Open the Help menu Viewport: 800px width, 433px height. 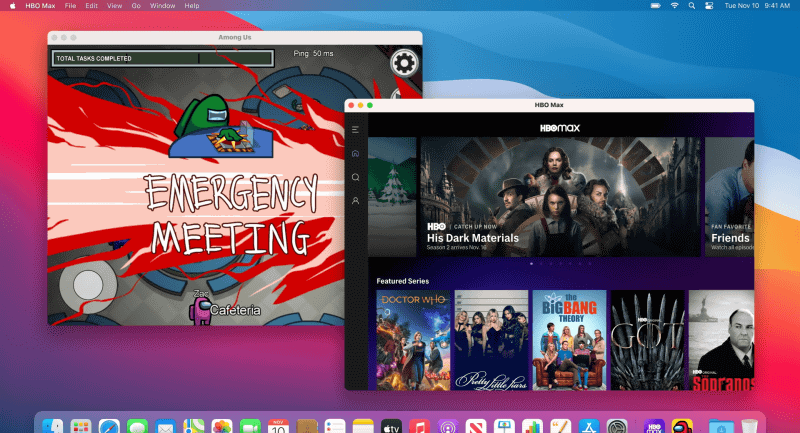pyautogui.click(x=192, y=6)
